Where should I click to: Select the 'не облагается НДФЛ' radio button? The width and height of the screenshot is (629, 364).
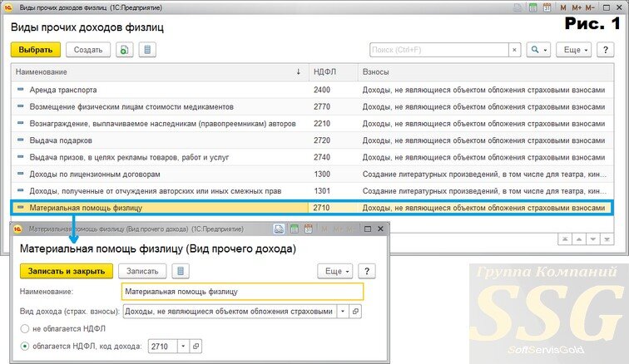[x=25, y=329]
